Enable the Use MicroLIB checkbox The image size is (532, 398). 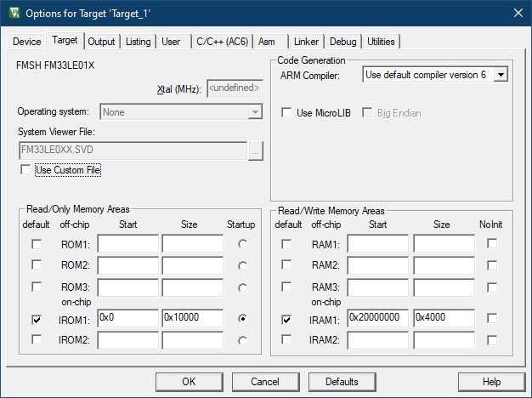click(x=286, y=112)
